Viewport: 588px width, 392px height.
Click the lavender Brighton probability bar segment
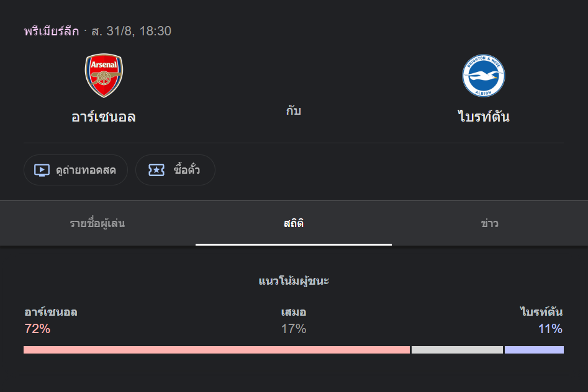(534, 350)
